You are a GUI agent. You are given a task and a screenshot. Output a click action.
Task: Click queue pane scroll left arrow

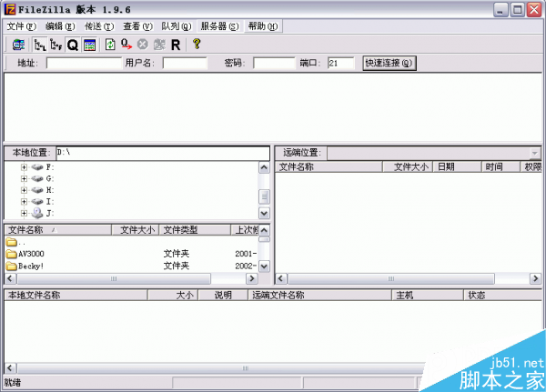pyautogui.click(x=10, y=368)
